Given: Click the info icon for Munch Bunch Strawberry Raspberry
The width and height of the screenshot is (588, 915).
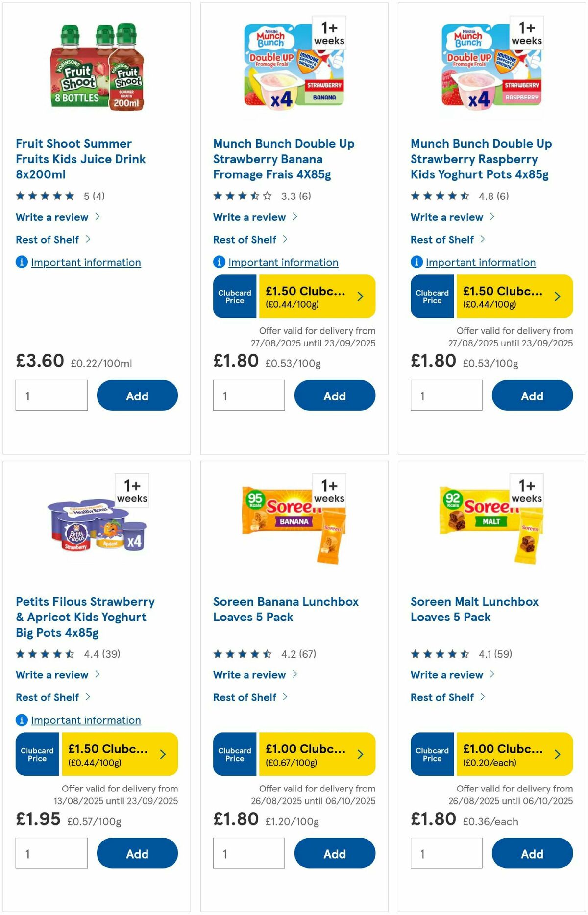Looking at the screenshot, I should coord(416,262).
